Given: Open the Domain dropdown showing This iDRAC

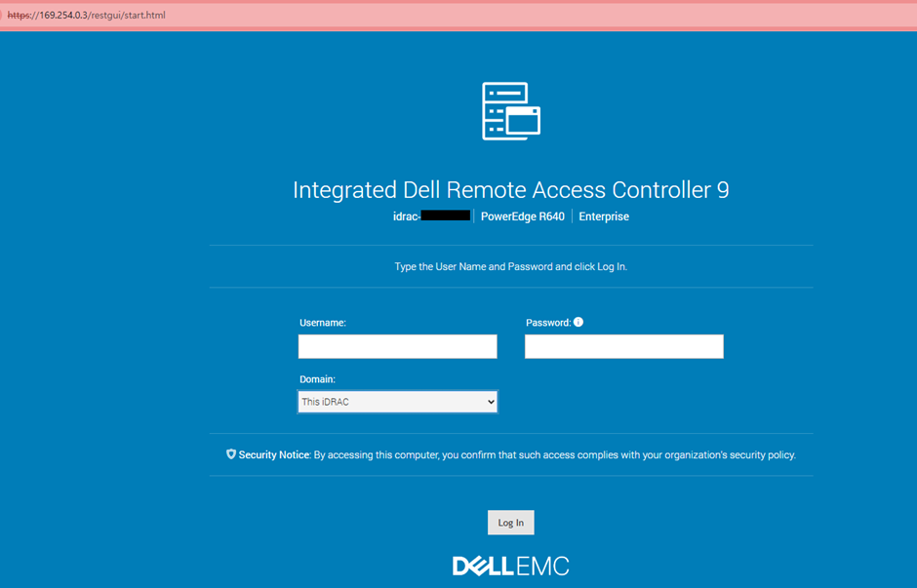Looking at the screenshot, I should click(x=398, y=402).
